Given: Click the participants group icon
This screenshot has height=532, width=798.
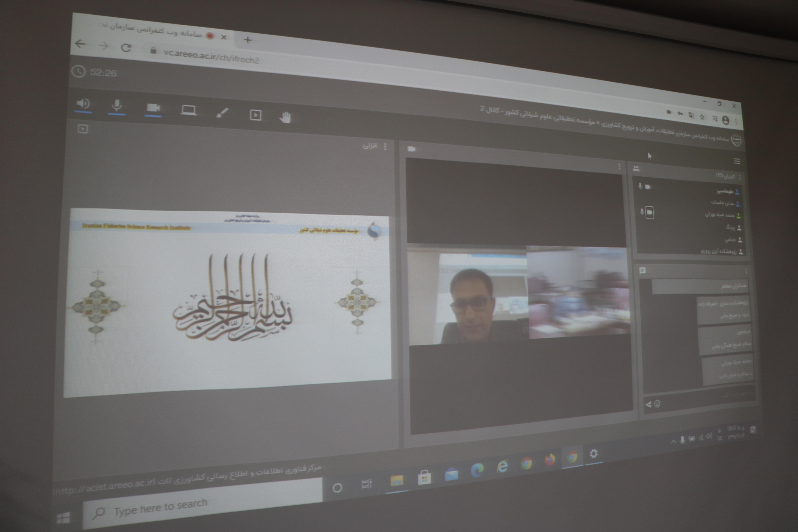Looking at the screenshot, I should click(x=636, y=168).
